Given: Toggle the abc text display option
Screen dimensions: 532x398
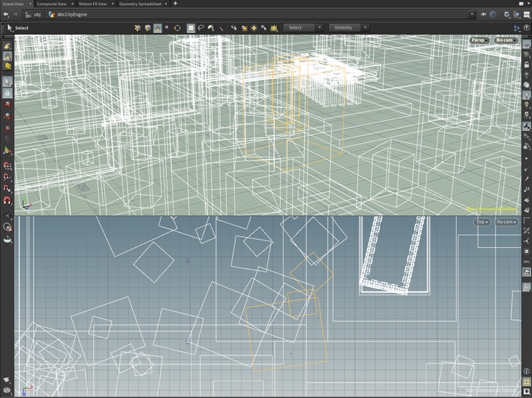Looking at the screenshot, I should pyautogui.click(x=526, y=261).
